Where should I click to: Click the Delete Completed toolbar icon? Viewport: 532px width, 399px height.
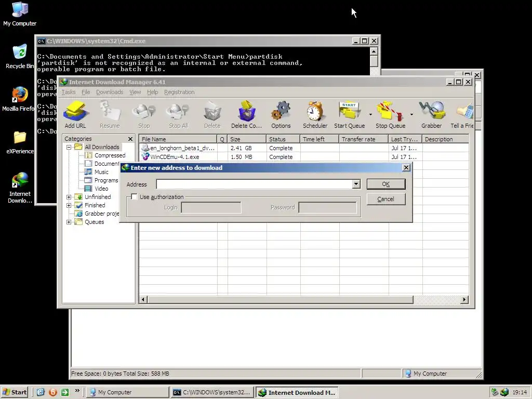247,114
